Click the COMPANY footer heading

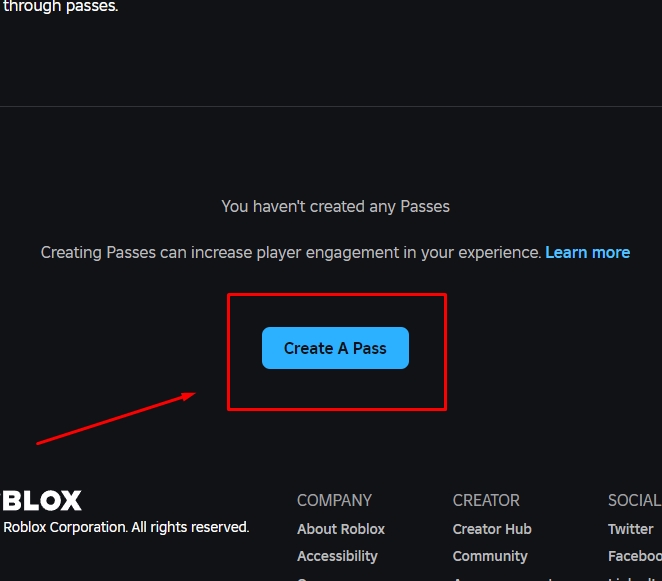click(x=334, y=500)
